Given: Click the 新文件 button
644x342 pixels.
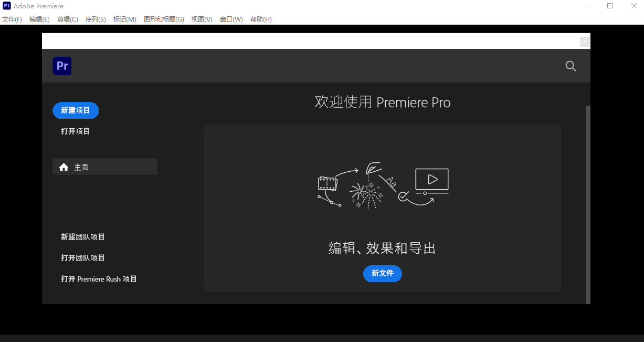Looking at the screenshot, I should pos(383,274).
